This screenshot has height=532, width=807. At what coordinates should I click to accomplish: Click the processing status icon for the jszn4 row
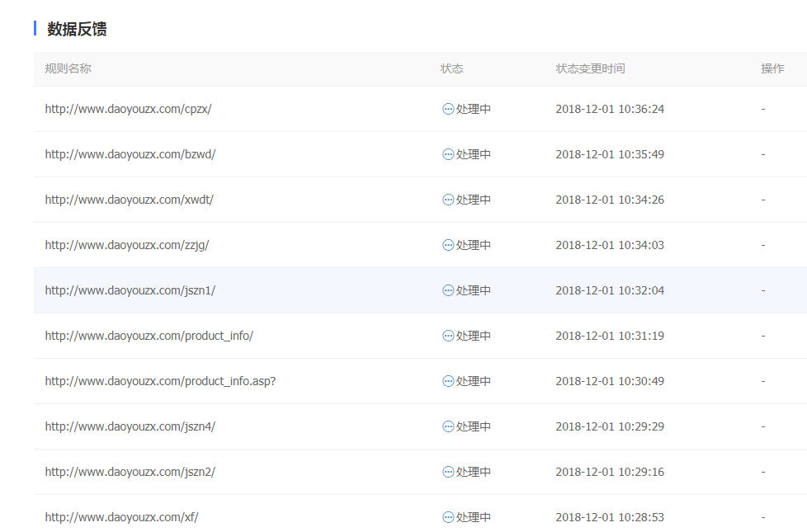click(448, 426)
